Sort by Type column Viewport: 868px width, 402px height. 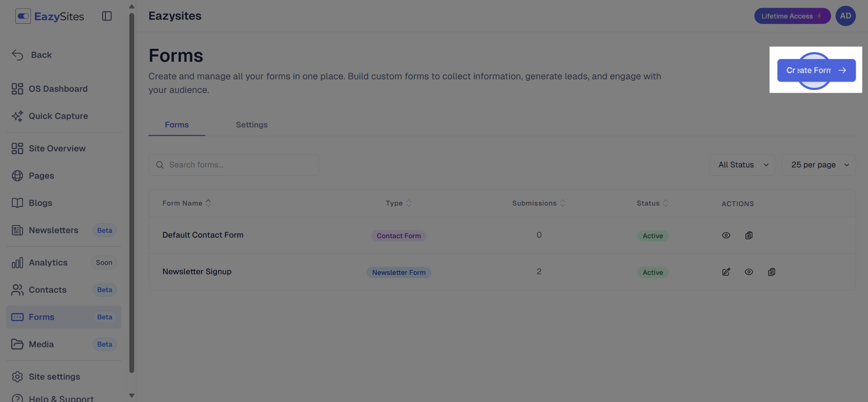(x=399, y=203)
